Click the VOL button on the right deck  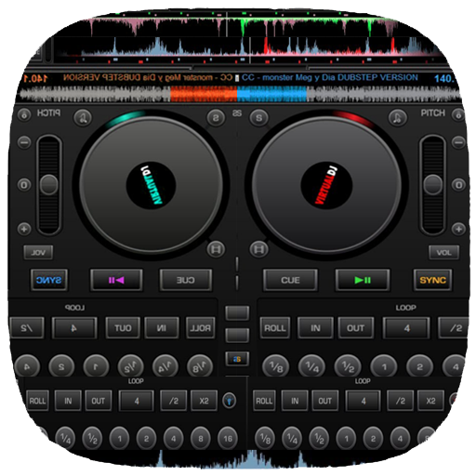click(x=443, y=253)
